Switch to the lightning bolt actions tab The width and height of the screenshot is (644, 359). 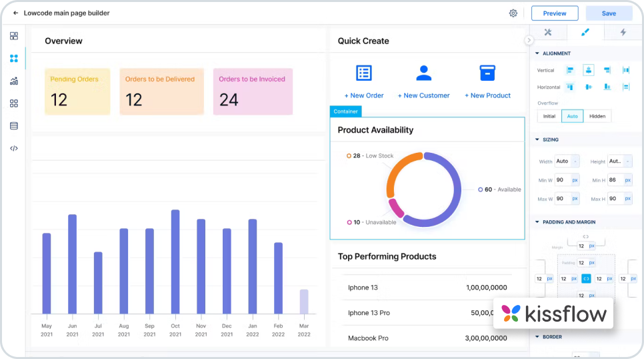click(623, 32)
